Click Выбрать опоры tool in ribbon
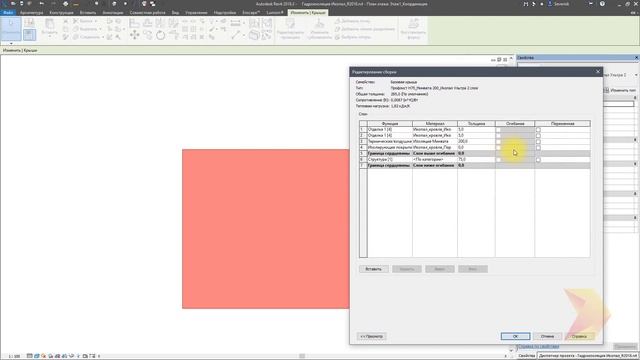Screen dimensions: 640x360 click(x=353, y=37)
